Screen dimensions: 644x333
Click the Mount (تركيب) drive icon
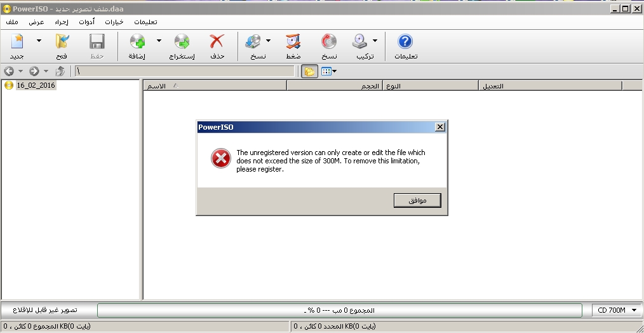coord(359,41)
